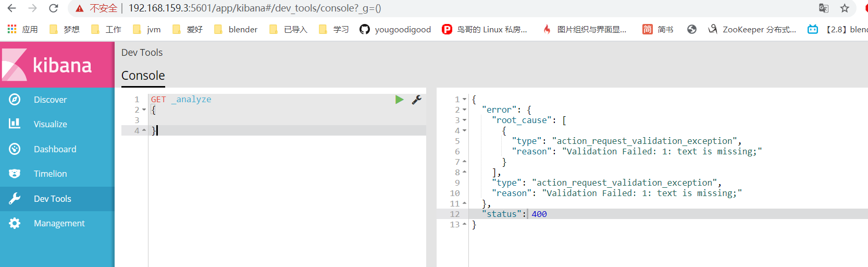
Task: Open the 梦想 bookmark folder
Action: 64,29
